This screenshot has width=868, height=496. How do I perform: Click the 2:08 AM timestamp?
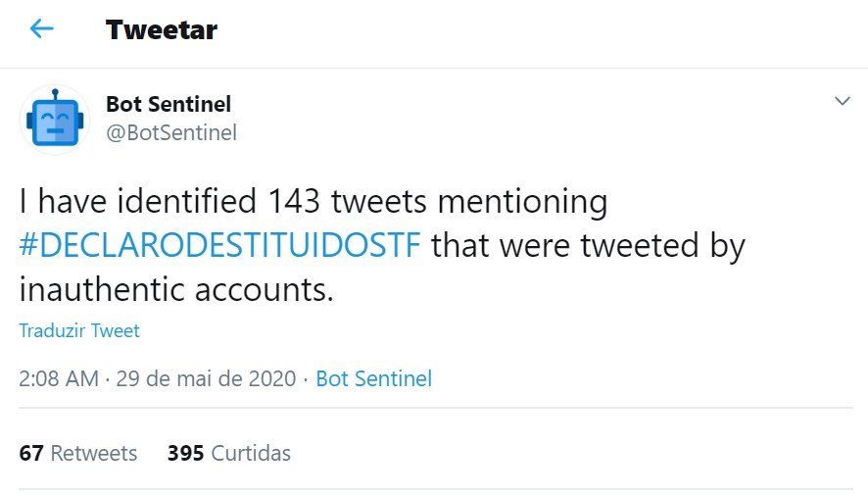(x=59, y=378)
